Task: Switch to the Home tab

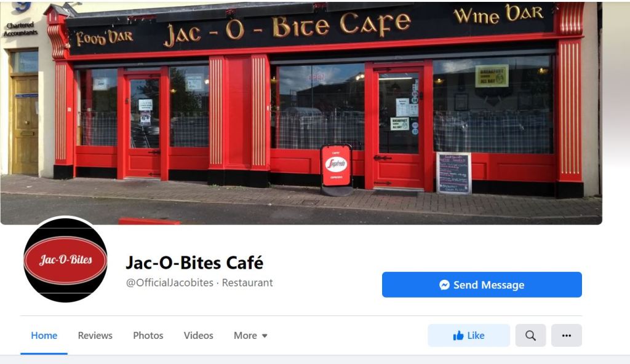Action: point(44,336)
